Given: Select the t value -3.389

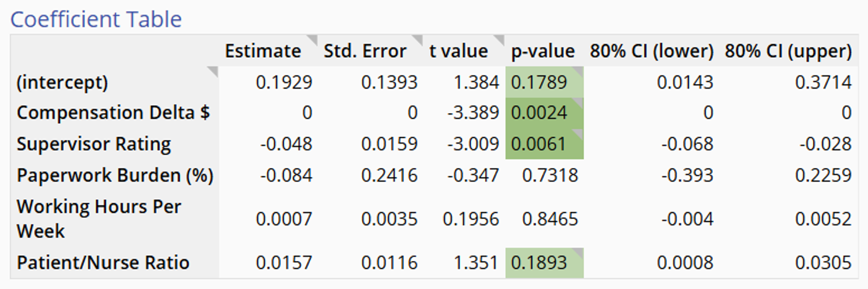Looking at the screenshot, I should (x=473, y=112).
